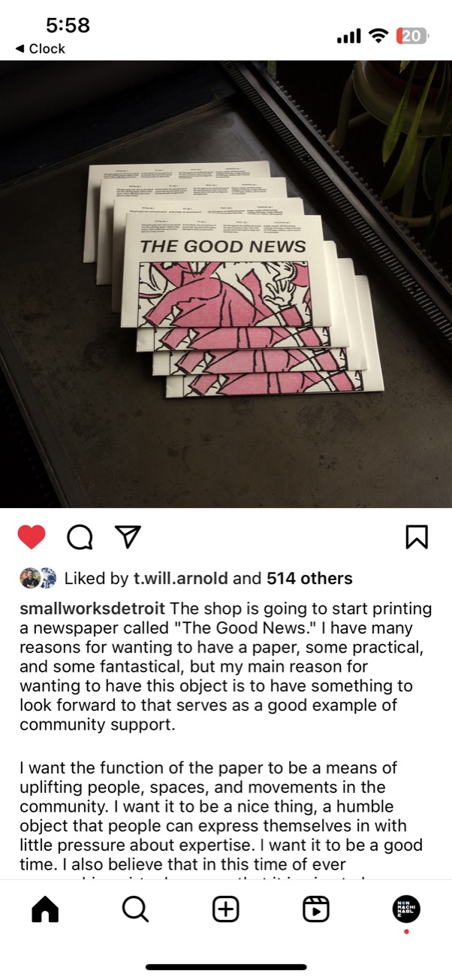
Task: Tap the 5:58 status bar clock
Action: [68, 26]
